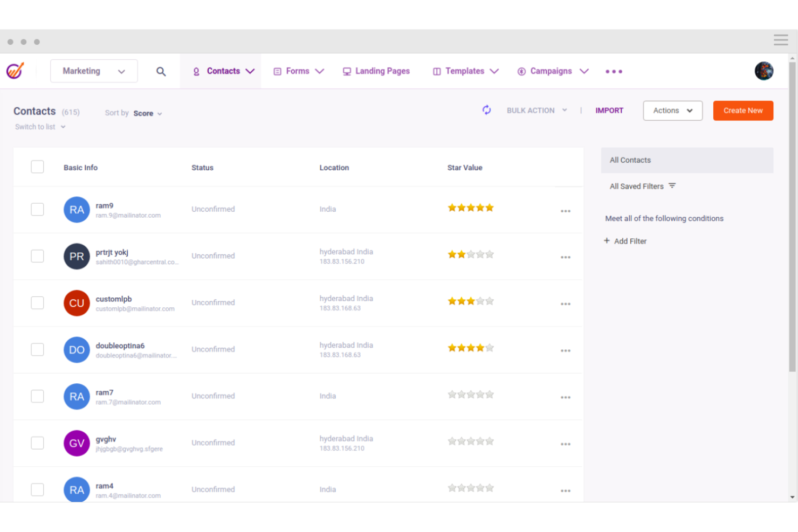Viewport: 798px width, 532px height.
Task: Click the CU avatar of customlpb
Action: click(x=77, y=303)
